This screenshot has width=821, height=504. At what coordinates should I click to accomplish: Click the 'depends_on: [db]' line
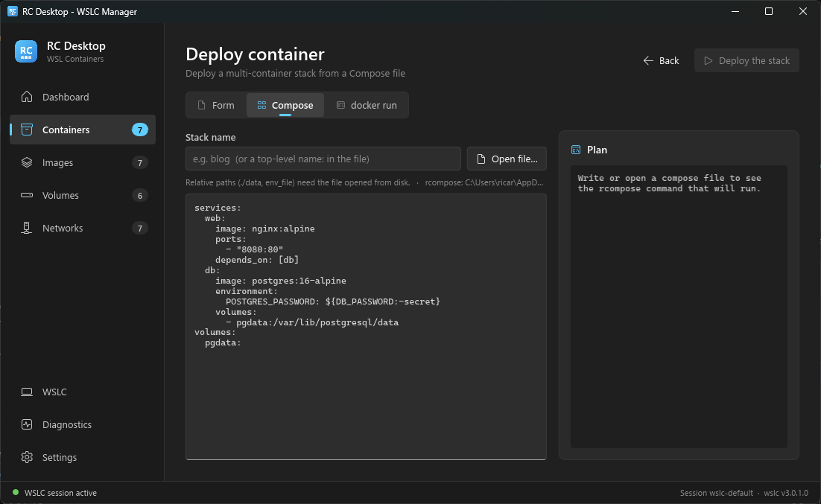point(257,260)
